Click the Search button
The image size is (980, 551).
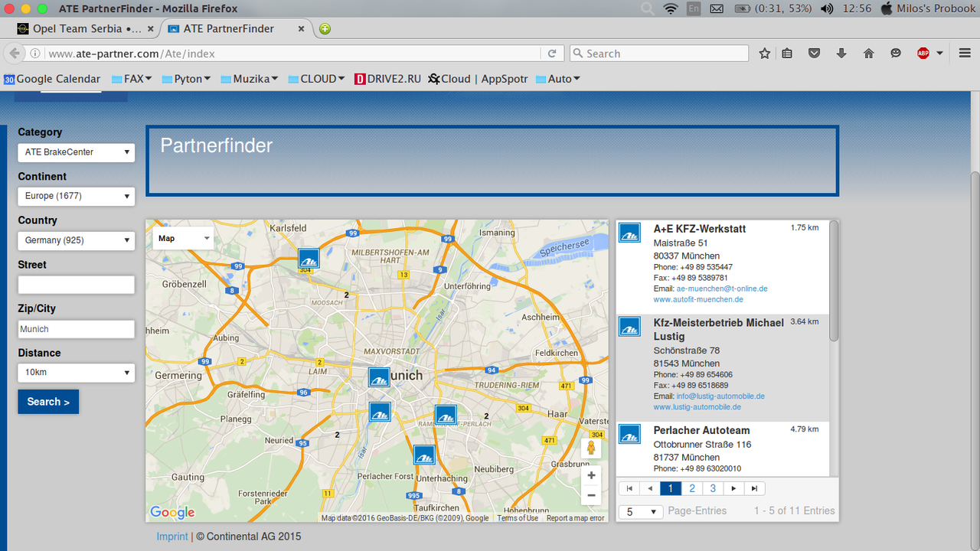48,402
